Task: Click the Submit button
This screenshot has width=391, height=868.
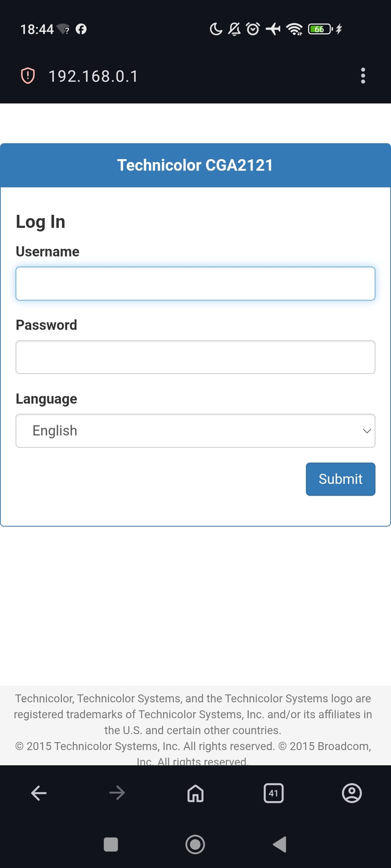Action: pos(340,479)
